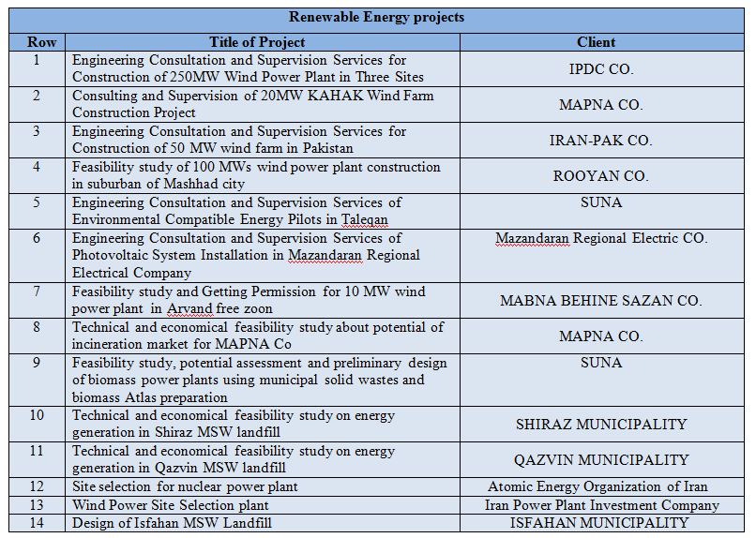The height and width of the screenshot is (538, 756).
Task: Select the row number 14 cell
Action: point(37,523)
